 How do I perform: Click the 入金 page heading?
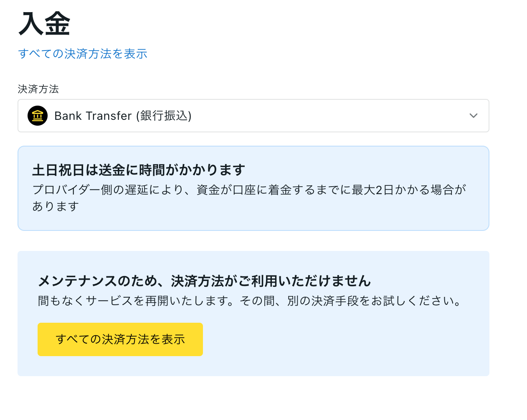(44, 24)
